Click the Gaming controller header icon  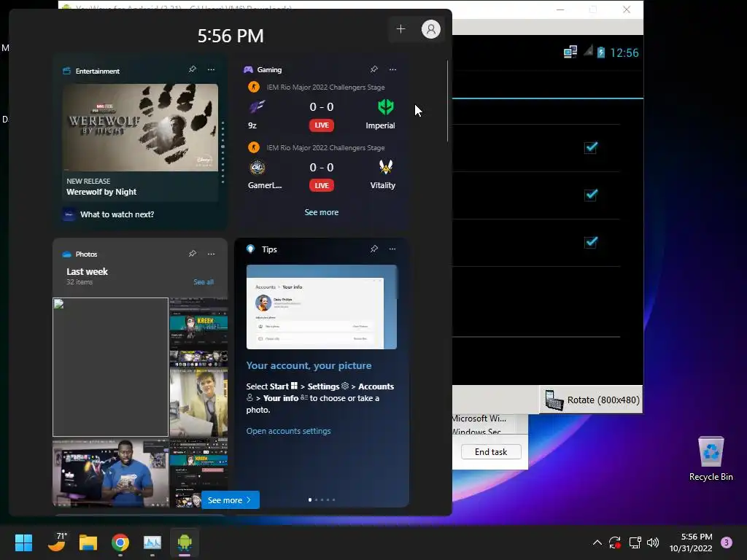point(248,69)
